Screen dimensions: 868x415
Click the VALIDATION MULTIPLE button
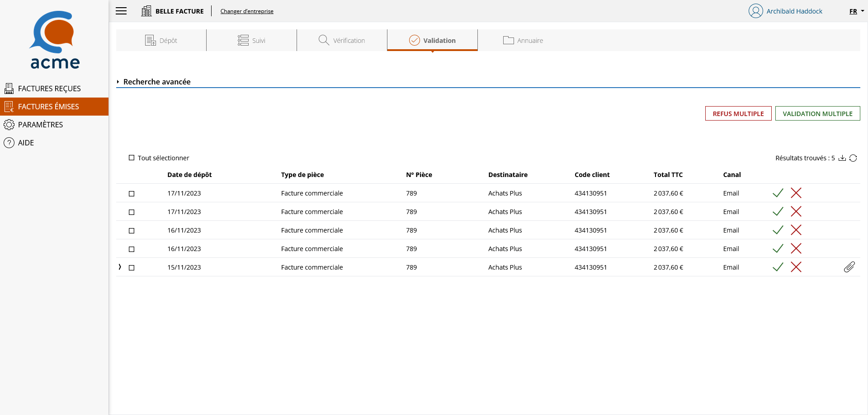coord(817,113)
